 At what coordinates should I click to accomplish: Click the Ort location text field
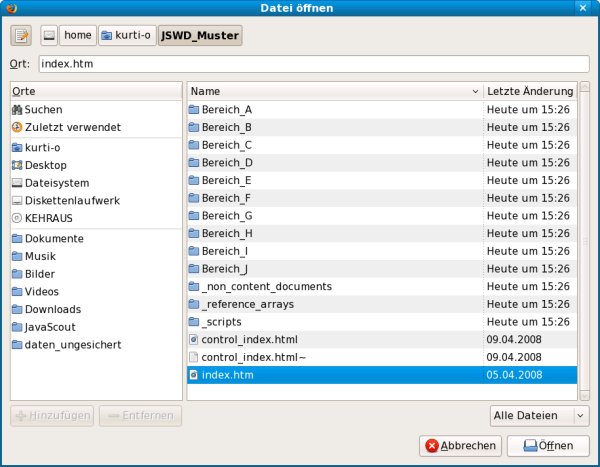pos(313,64)
